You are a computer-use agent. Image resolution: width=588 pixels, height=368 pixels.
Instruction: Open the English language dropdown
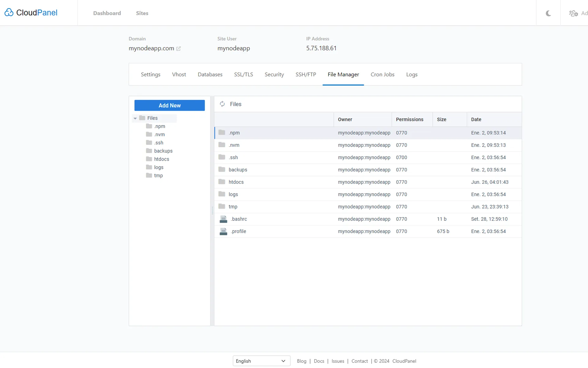[261, 361]
